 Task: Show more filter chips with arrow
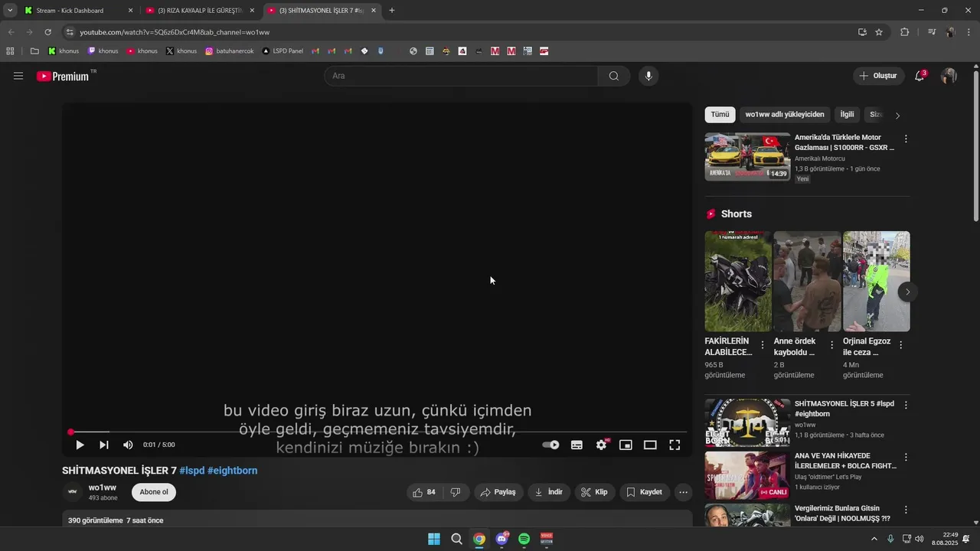pos(898,116)
